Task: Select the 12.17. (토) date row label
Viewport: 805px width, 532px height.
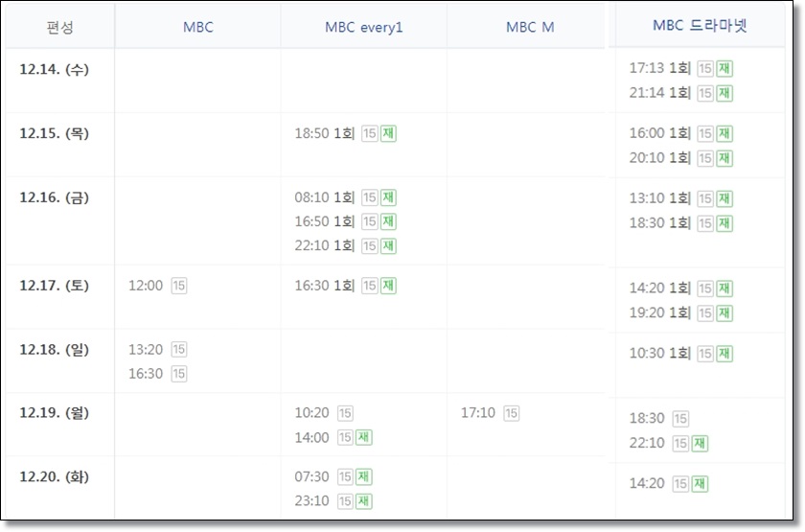Action: tap(54, 285)
